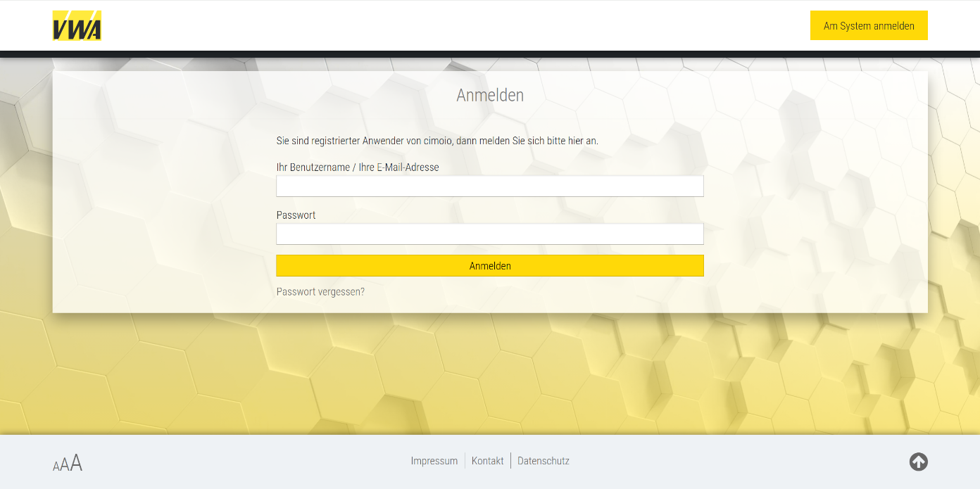Click the word 'cimoio' in intro sentence
980x489 pixels.
click(439, 141)
